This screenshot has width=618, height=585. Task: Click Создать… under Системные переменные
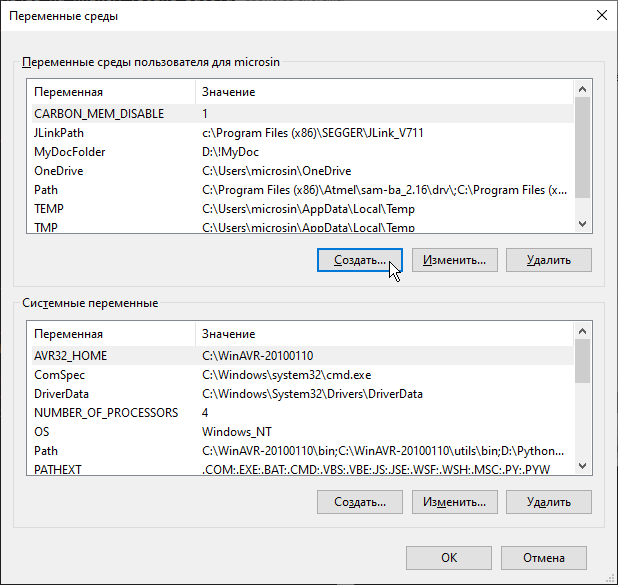click(360, 502)
